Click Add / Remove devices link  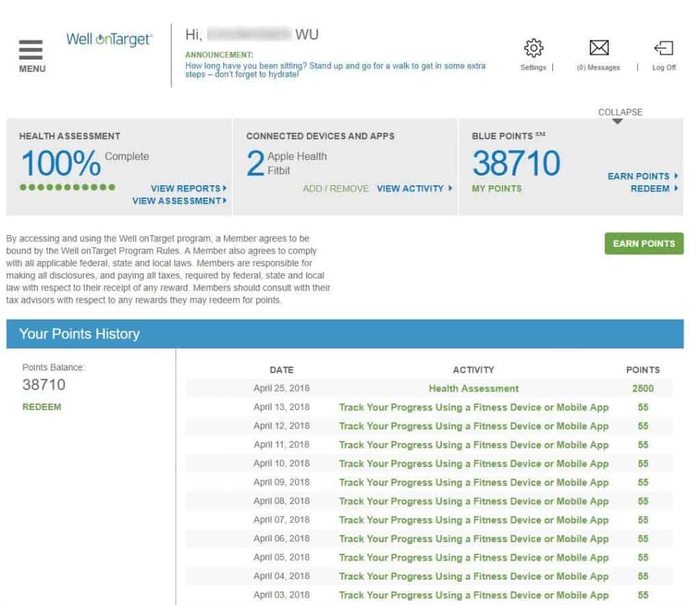(336, 189)
